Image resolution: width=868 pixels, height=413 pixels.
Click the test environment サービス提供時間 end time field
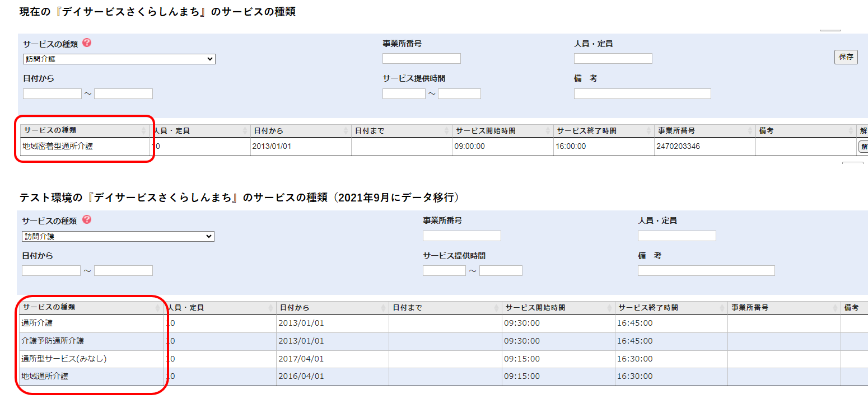tap(501, 271)
